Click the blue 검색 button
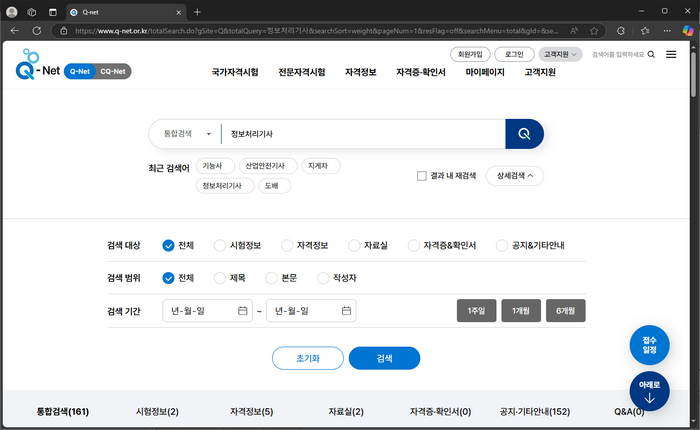700x430 pixels. [384, 358]
